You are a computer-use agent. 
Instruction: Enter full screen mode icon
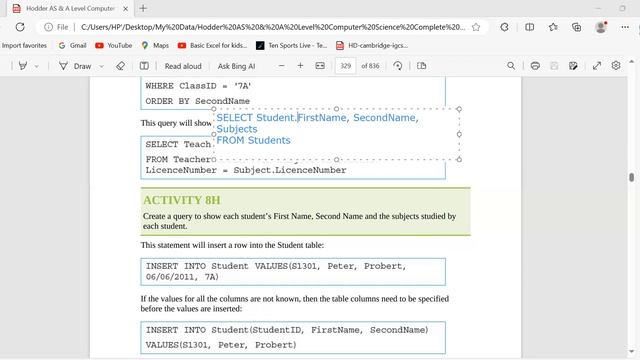[x=597, y=66]
